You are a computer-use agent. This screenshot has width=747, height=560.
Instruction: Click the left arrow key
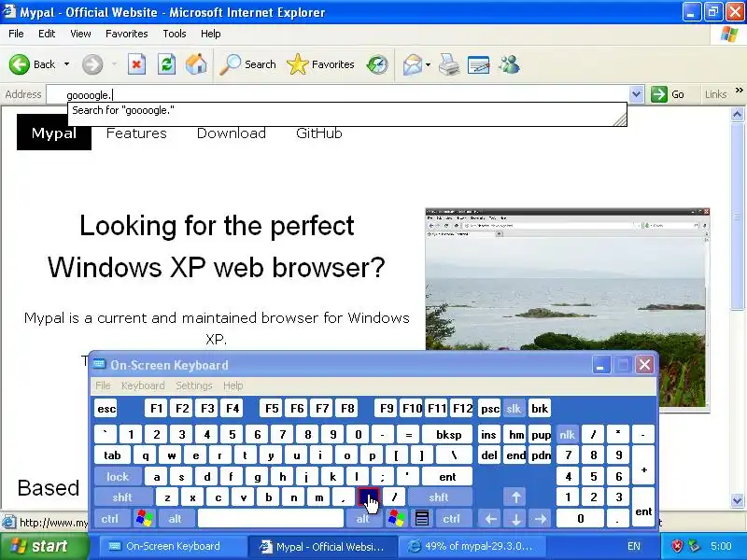490,518
